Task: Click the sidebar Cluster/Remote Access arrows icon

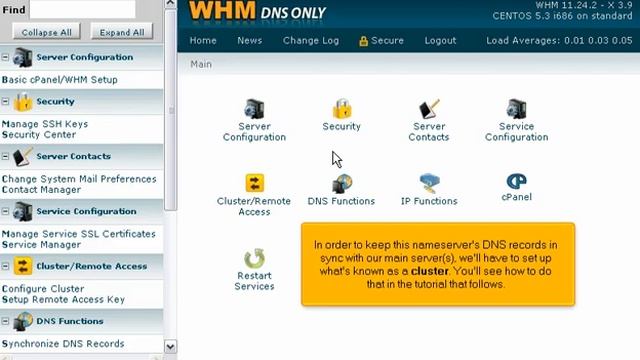Action: pos(22,266)
